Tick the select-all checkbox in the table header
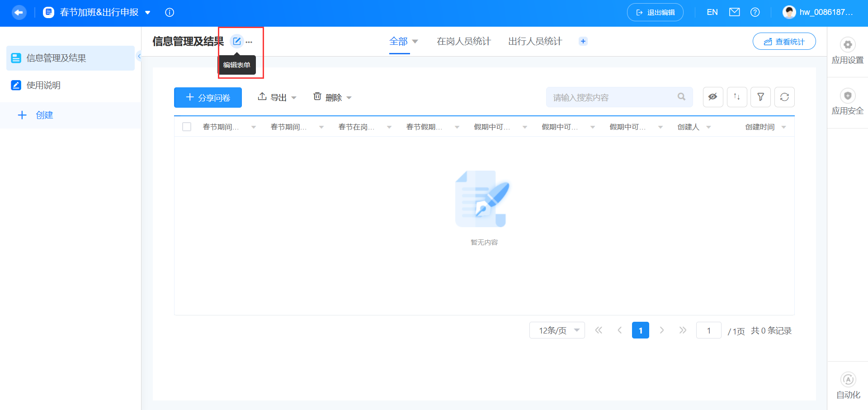 point(187,127)
